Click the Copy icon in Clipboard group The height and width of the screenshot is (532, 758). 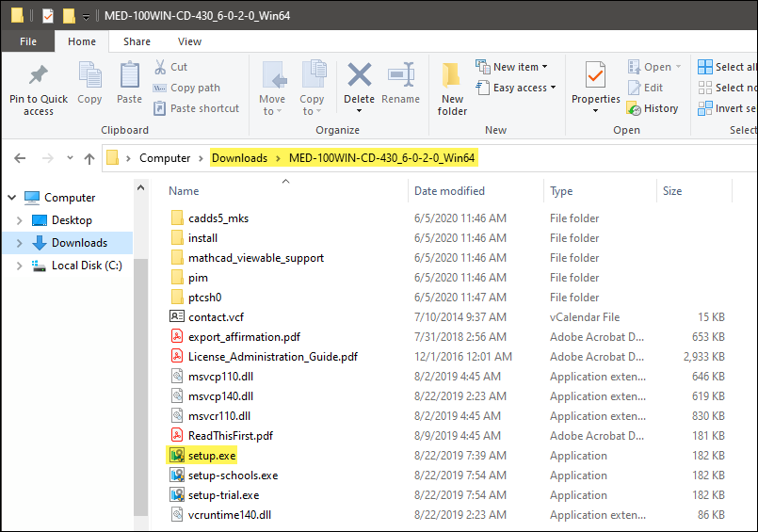point(90,77)
